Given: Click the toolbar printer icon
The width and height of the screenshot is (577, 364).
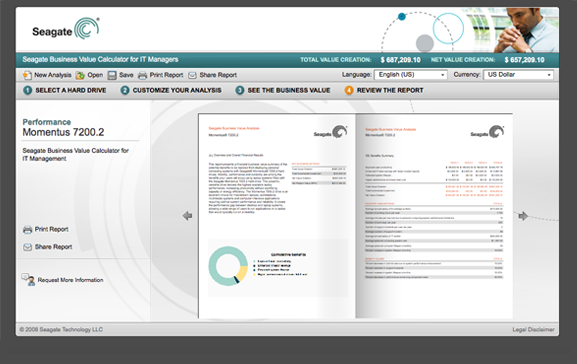Looking at the screenshot, I should [142, 75].
